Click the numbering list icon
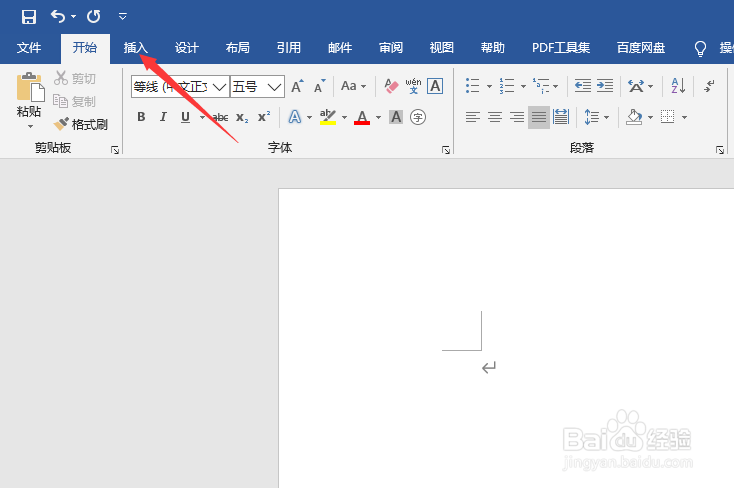734x488 pixels. pyautogui.click(x=507, y=86)
